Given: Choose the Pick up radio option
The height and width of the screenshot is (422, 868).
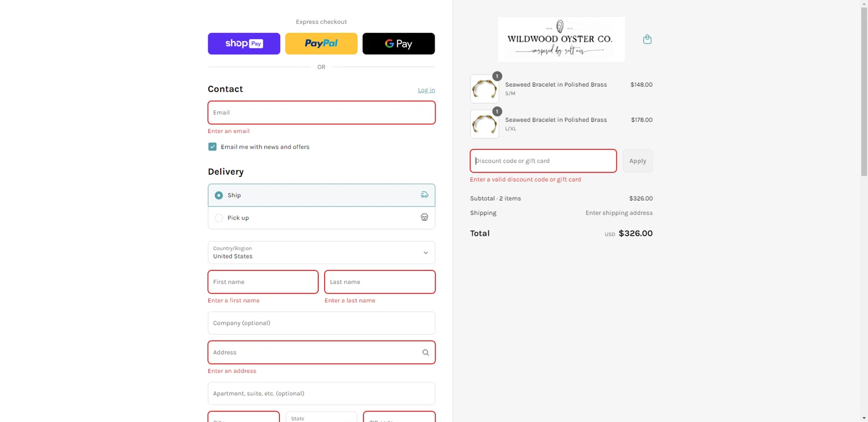Looking at the screenshot, I should tap(219, 218).
